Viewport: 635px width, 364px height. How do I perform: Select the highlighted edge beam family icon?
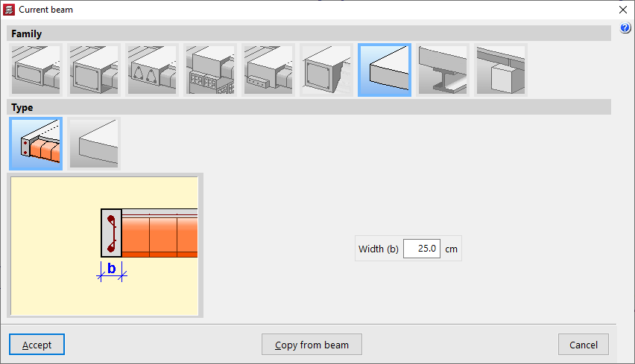coord(384,70)
